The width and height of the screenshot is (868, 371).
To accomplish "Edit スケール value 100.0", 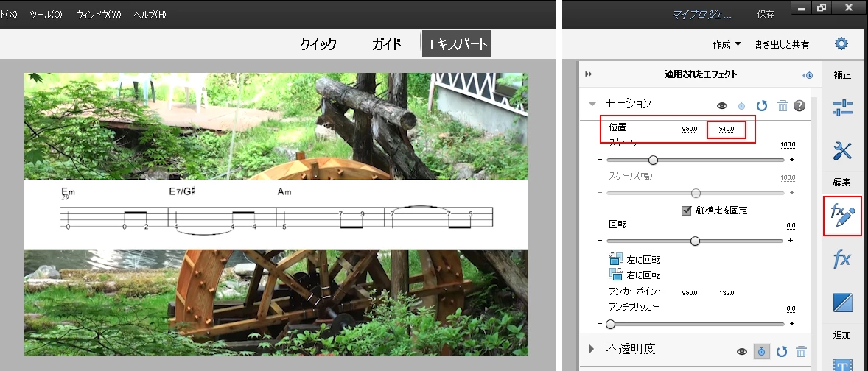I will 788,145.
